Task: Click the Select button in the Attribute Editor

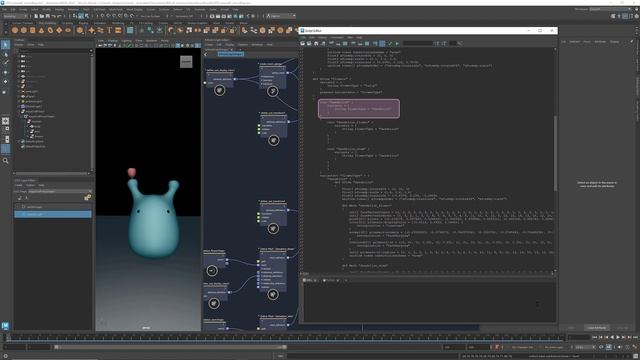Action: tap(571, 328)
